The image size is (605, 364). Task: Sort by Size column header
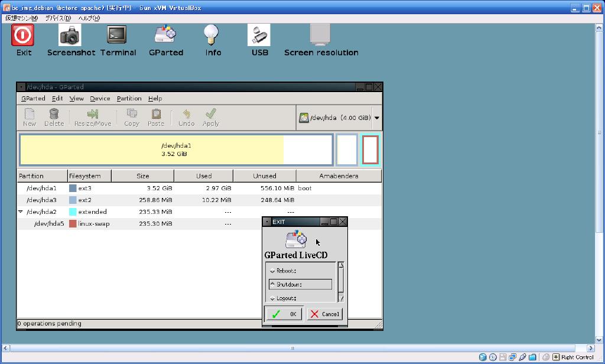(143, 175)
